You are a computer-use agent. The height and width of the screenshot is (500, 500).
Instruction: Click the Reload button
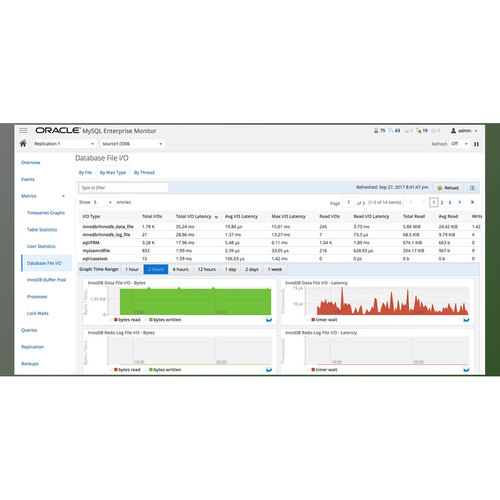[448, 188]
